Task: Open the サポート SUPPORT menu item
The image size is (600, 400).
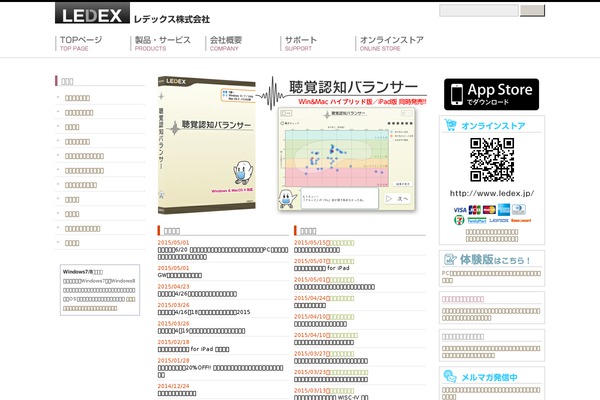Action: click(x=301, y=43)
